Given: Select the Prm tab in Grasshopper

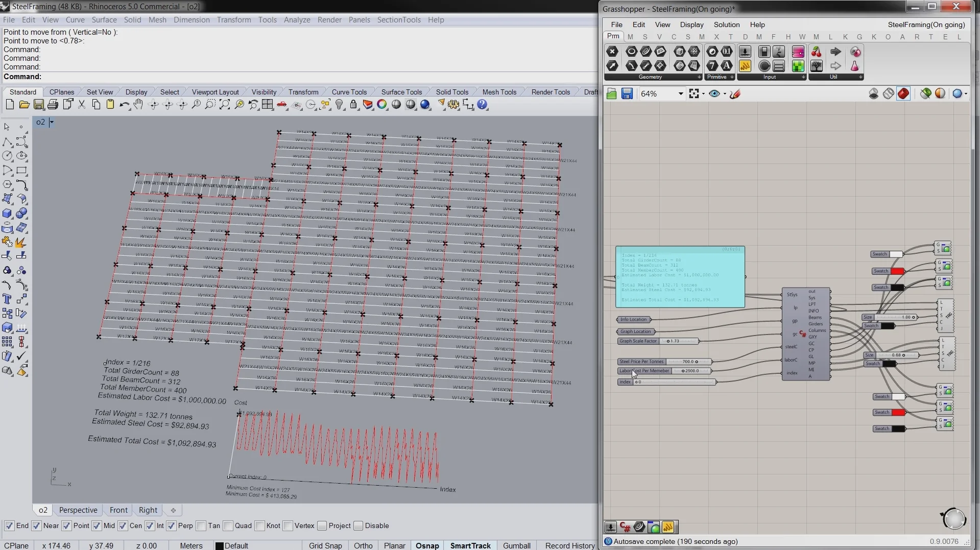Looking at the screenshot, I should click(613, 36).
